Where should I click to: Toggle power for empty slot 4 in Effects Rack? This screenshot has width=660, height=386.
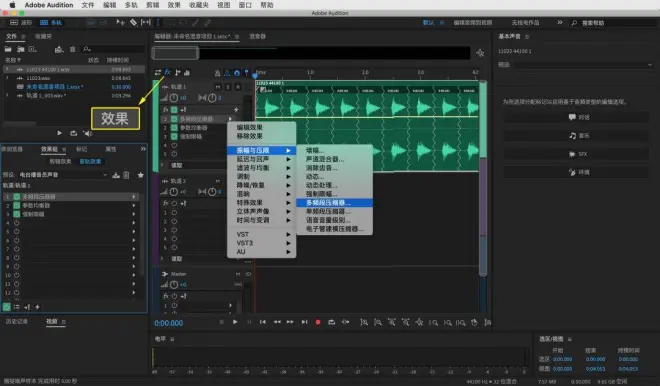pyautogui.click(x=16, y=223)
